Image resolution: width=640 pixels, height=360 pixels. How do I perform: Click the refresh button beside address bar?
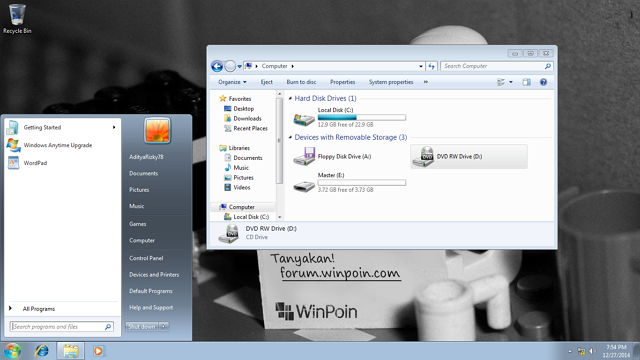click(431, 66)
